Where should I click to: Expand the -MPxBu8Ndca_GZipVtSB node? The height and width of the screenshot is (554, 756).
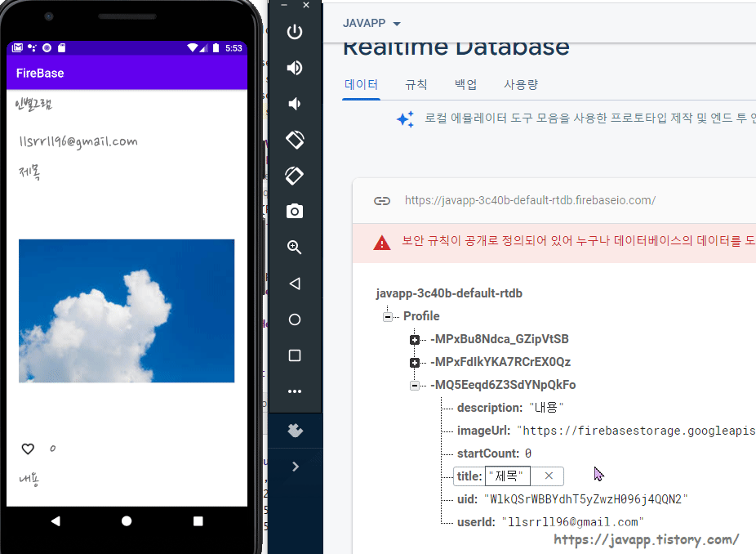click(414, 340)
